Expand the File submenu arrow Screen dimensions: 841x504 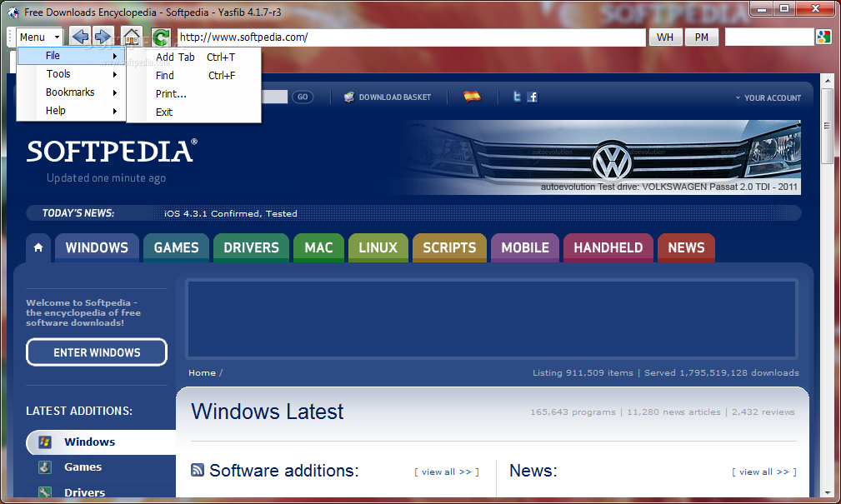pyautogui.click(x=115, y=56)
